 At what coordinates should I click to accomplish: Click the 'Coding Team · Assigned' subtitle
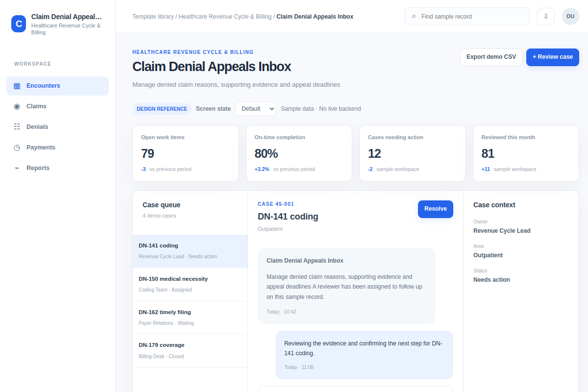tap(165, 290)
